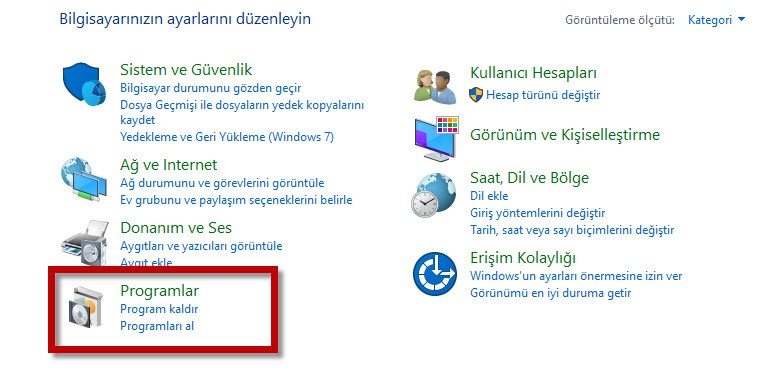
Task: Click the shield icon beside Hesap türünü değiştir
Action: 476,95
